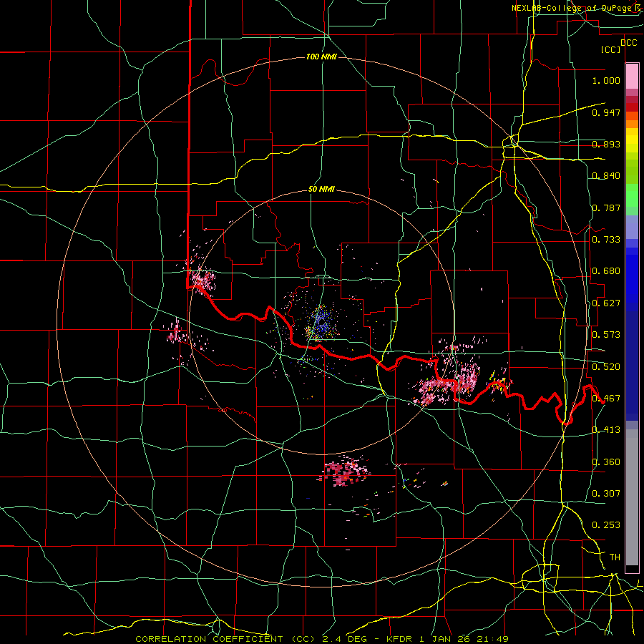
Task: Pick the light pink segment of color bar
Action: [632, 77]
